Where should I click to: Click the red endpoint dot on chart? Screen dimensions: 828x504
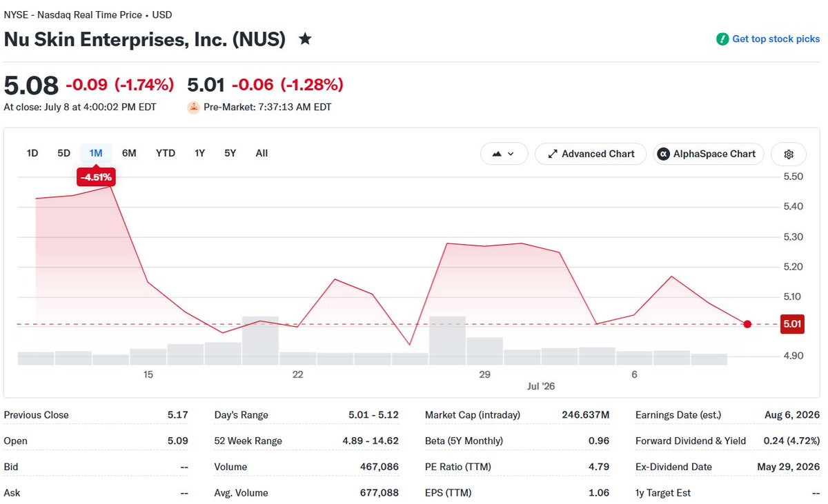click(747, 324)
